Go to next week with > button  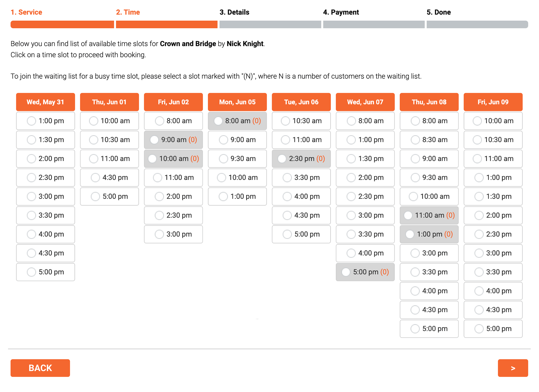pos(513,368)
